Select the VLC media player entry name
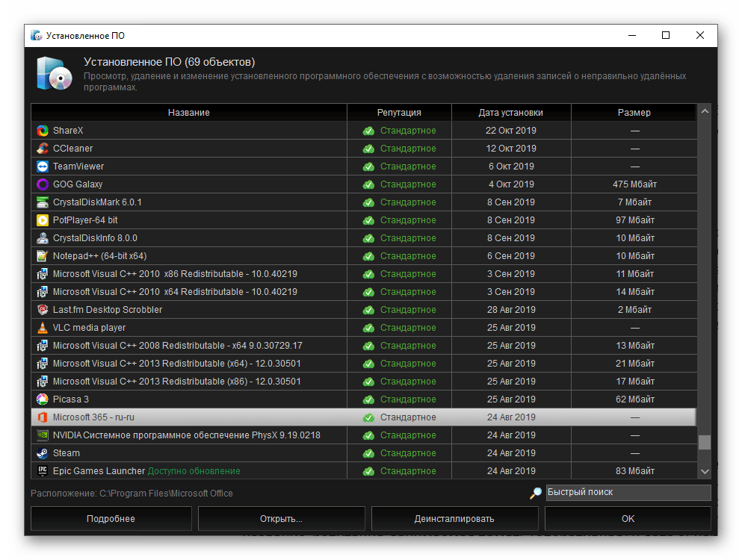Image resolution: width=742 pixels, height=560 pixels. click(90, 328)
